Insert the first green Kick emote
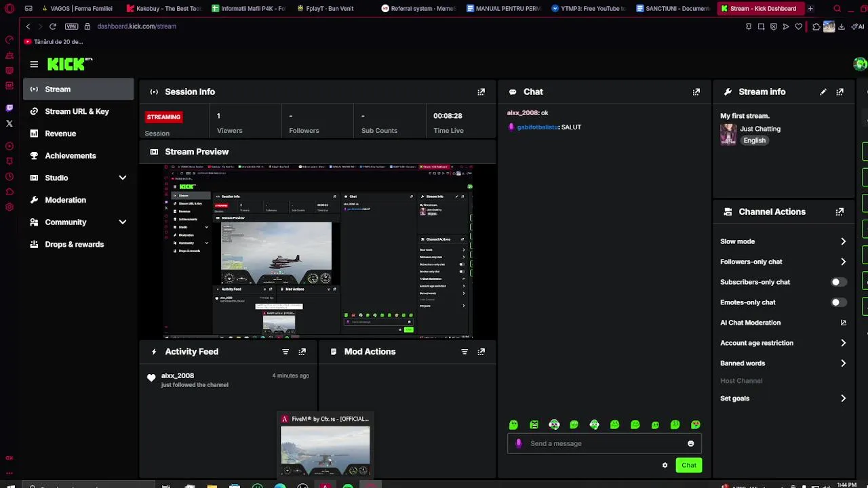Viewport: 868px width, 488px height. pyautogui.click(x=513, y=424)
